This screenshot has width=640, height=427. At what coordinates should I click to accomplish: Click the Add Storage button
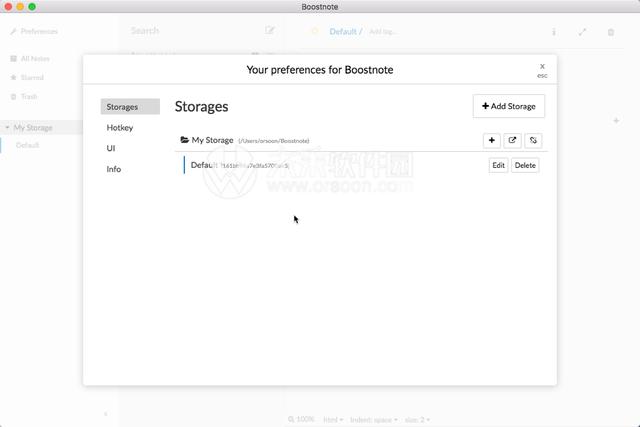click(509, 106)
